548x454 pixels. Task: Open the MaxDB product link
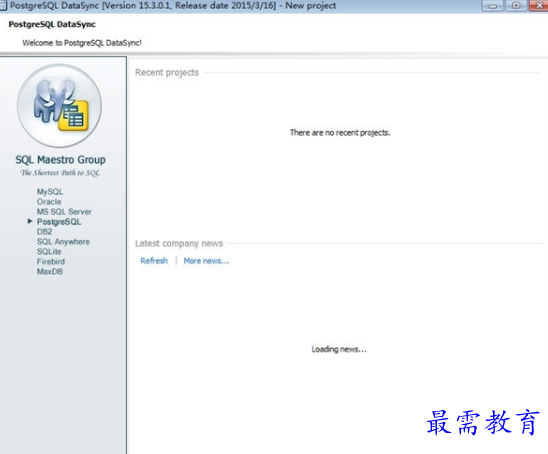pos(50,271)
